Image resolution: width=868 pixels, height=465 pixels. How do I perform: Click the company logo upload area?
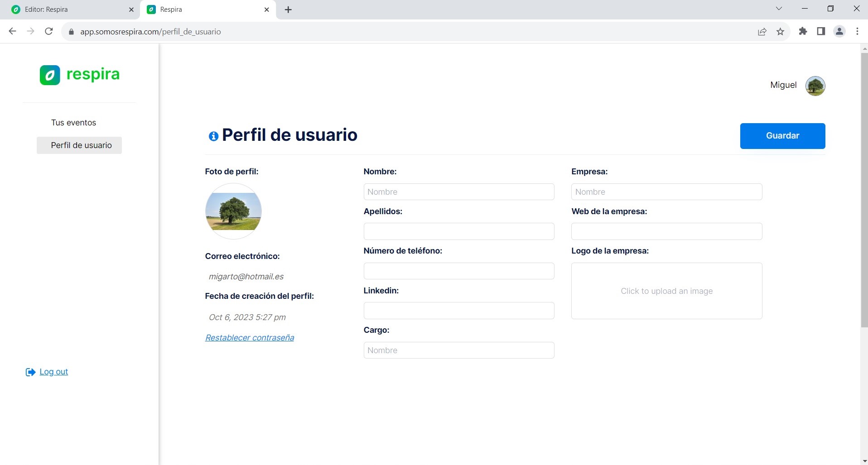click(x=666, y=291)
